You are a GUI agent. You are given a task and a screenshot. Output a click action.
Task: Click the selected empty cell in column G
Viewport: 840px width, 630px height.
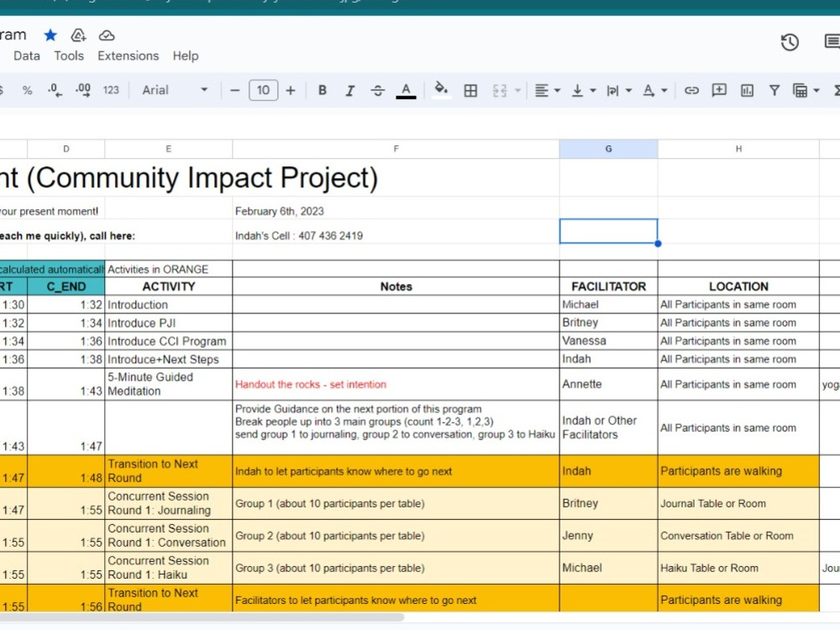point(608,231)
